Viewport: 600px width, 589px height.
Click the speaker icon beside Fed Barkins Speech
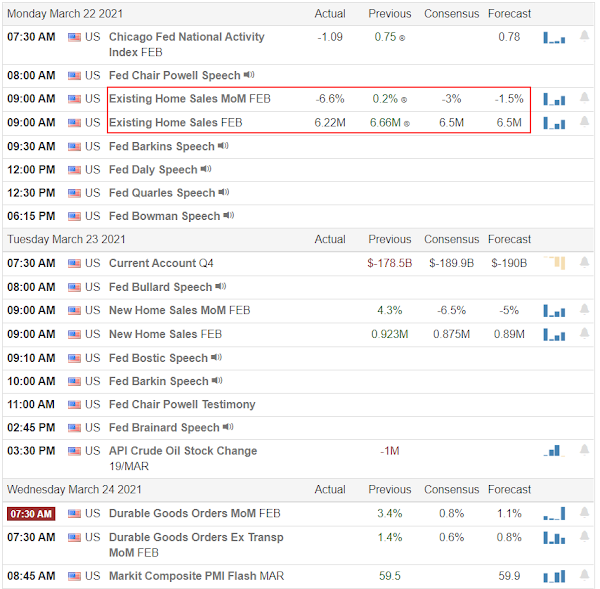tap(223, 145)
